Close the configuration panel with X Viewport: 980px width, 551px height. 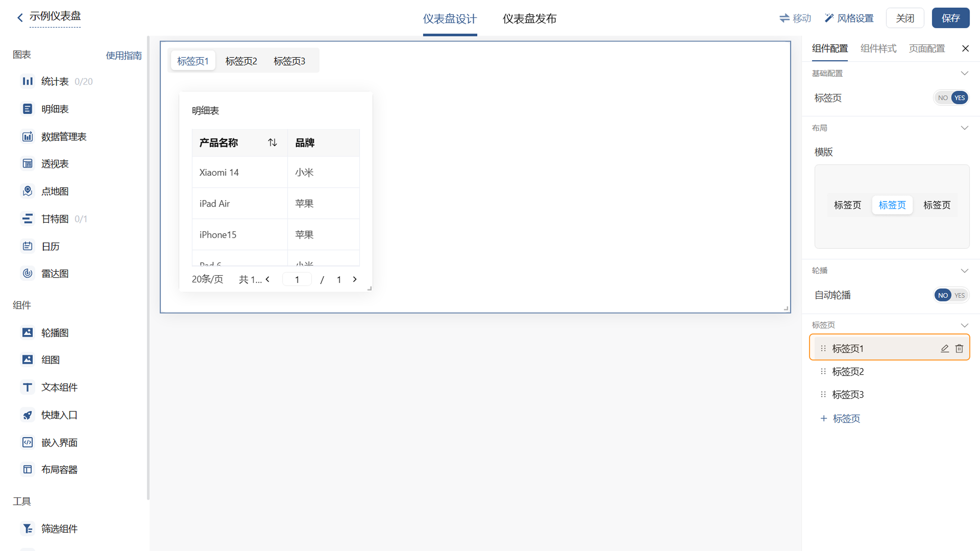tap(965, 48)
